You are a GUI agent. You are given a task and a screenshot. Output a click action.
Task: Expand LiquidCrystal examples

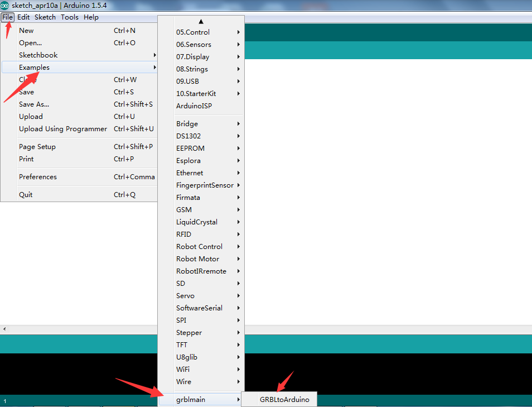click(201, 222)
